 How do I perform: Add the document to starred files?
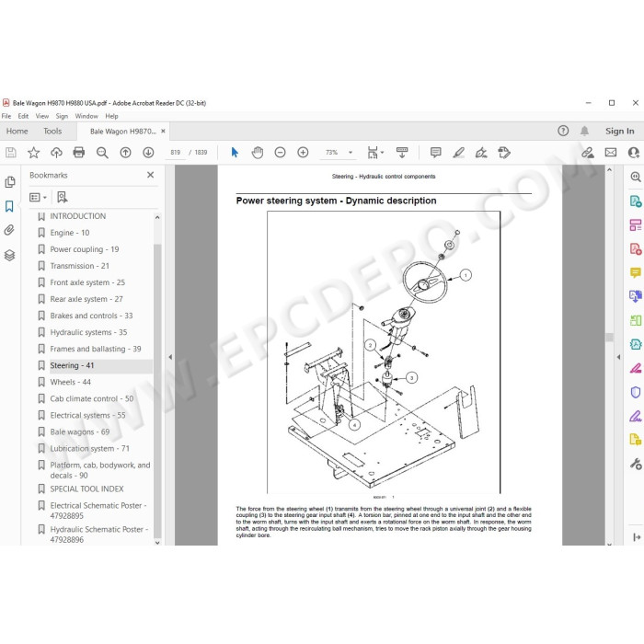click(33, 153)
